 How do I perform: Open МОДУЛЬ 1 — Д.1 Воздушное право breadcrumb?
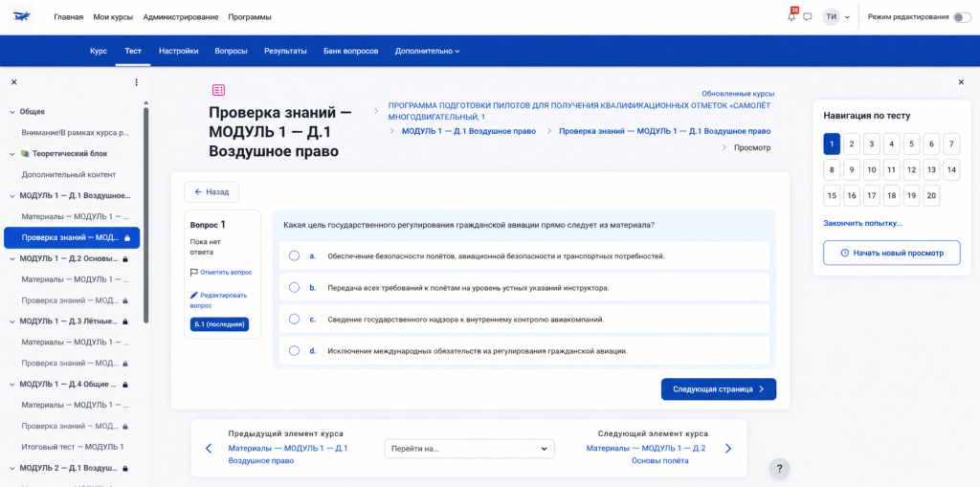click(469, 131)
